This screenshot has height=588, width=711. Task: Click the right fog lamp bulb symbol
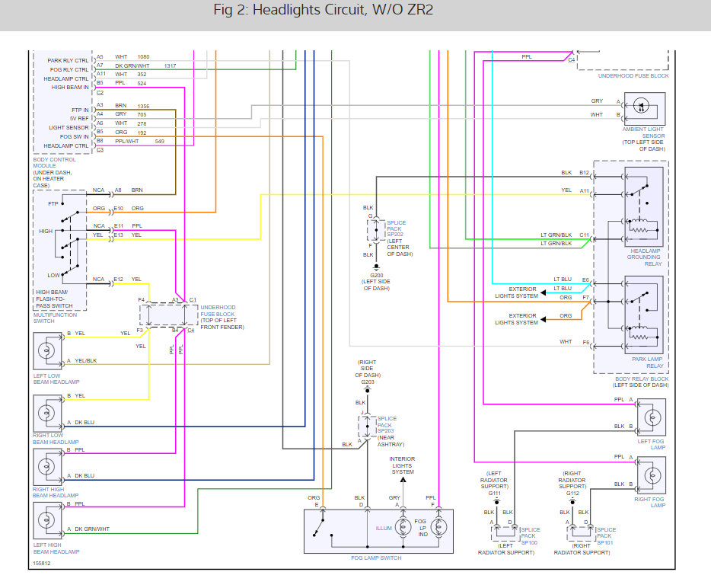(652, 475)
